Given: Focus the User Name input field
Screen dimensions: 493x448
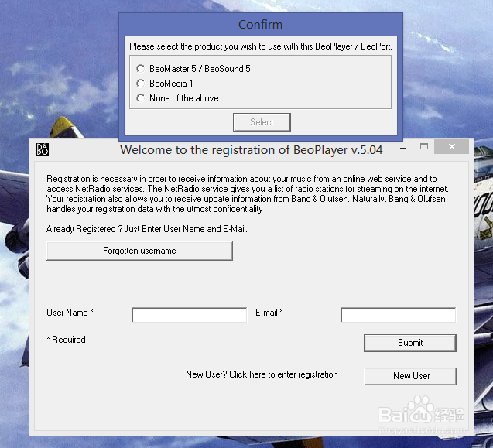Looking at the screenshot, I should 190,315.
